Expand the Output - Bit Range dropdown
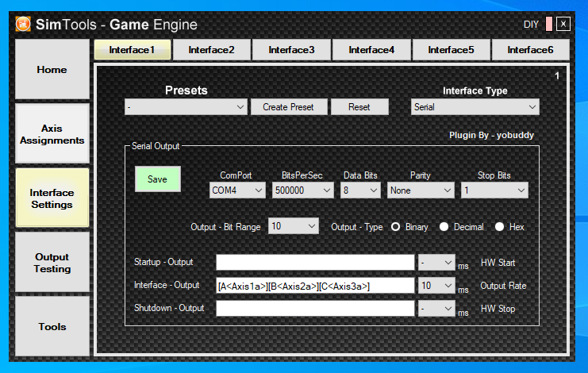This screenshot has height=373, width=588. click(x=294, y=226)
